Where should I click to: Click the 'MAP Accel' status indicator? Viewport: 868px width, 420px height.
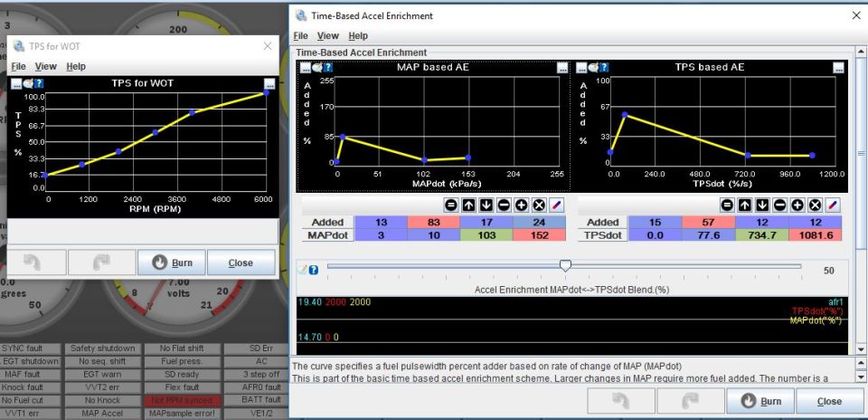102,414
